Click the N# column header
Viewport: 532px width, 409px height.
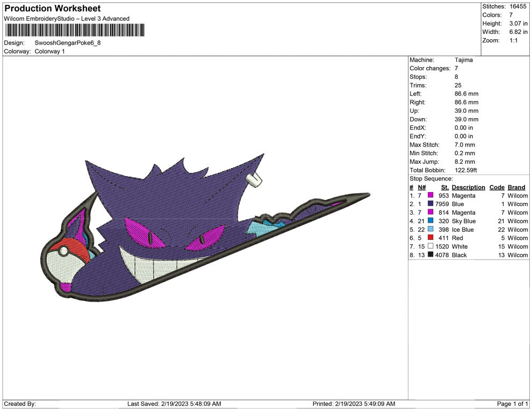tap(422, 187)
